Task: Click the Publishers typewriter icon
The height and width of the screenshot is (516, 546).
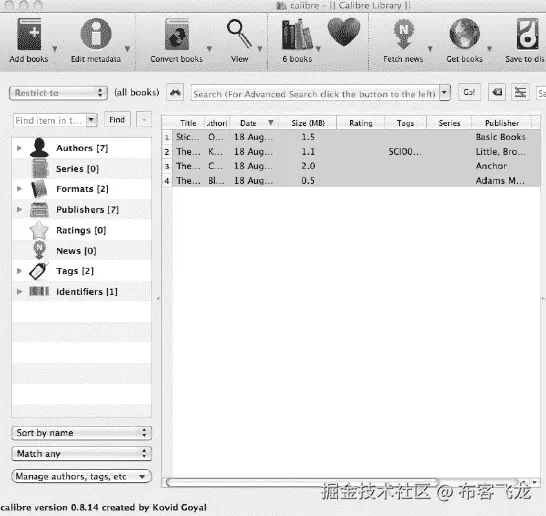Action: tap(39, 210)
